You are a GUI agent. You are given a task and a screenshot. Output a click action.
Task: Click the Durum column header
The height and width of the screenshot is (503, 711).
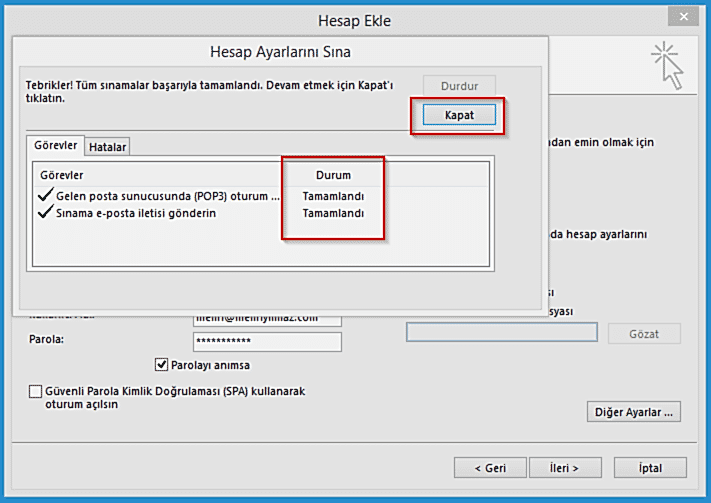pos(333,175)
